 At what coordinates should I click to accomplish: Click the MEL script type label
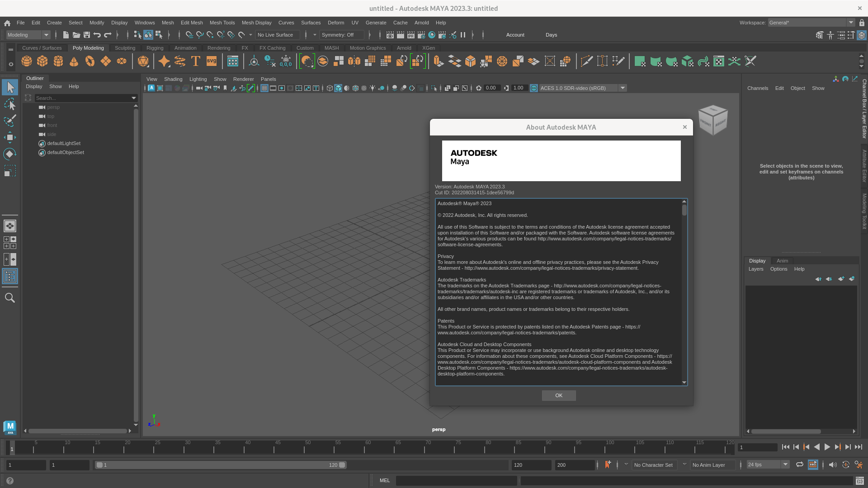[385, 481]
